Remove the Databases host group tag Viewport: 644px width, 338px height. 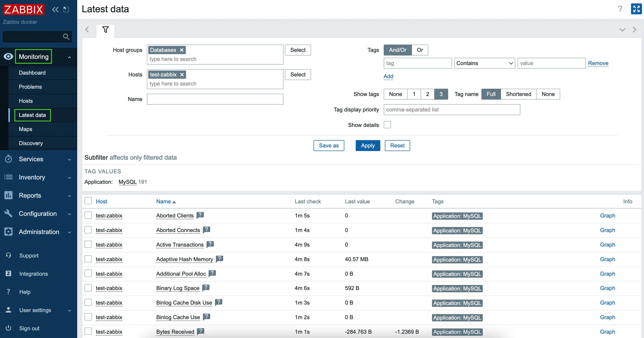point(182,50)
